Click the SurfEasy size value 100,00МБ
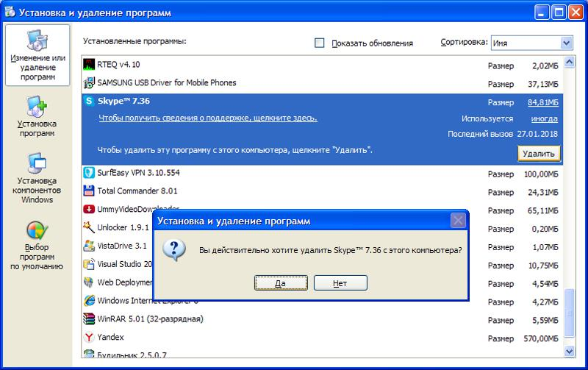The height and width of the screenshot is (370, 588). pyautogui.click(x=541, y=174)
